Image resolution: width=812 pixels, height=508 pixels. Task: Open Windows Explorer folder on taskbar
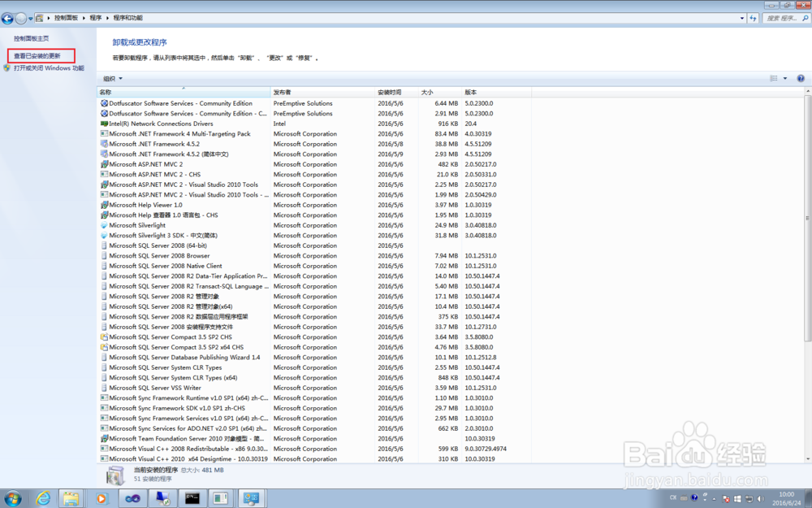pos(71,499)
